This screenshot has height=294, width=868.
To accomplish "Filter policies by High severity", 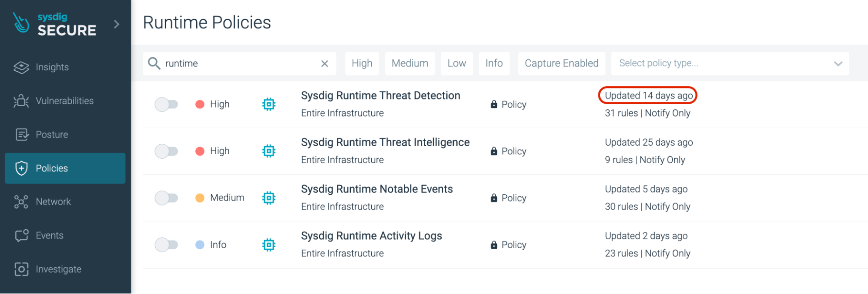I will [362, 63].
